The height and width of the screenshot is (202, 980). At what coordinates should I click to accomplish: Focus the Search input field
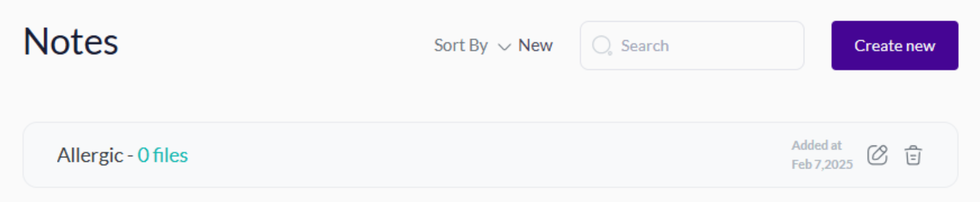click(x=692, y=46)
